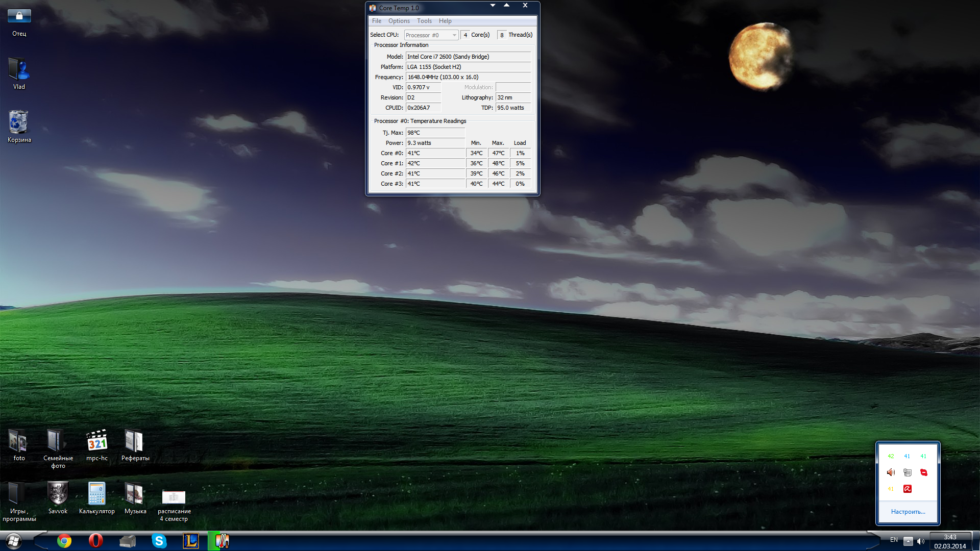Click the 8 Thread(s) count box

(502, 35)
